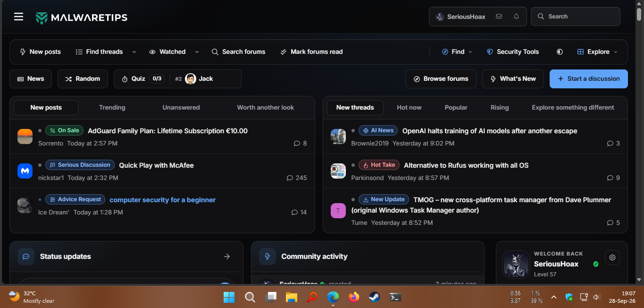Screen dimensions: 644x308
Task: Click the Status updates arrow icon
Action: click(227, 257)
